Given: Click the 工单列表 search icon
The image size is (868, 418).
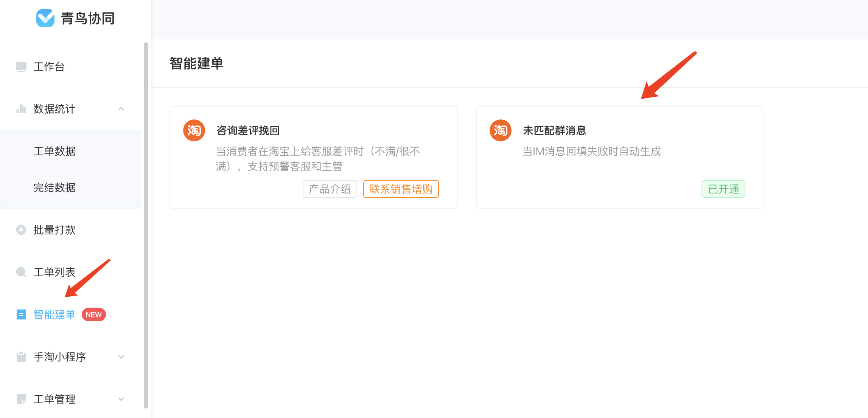Looking at the screenshot, I should pyautogui.click(x=21, y=272).
